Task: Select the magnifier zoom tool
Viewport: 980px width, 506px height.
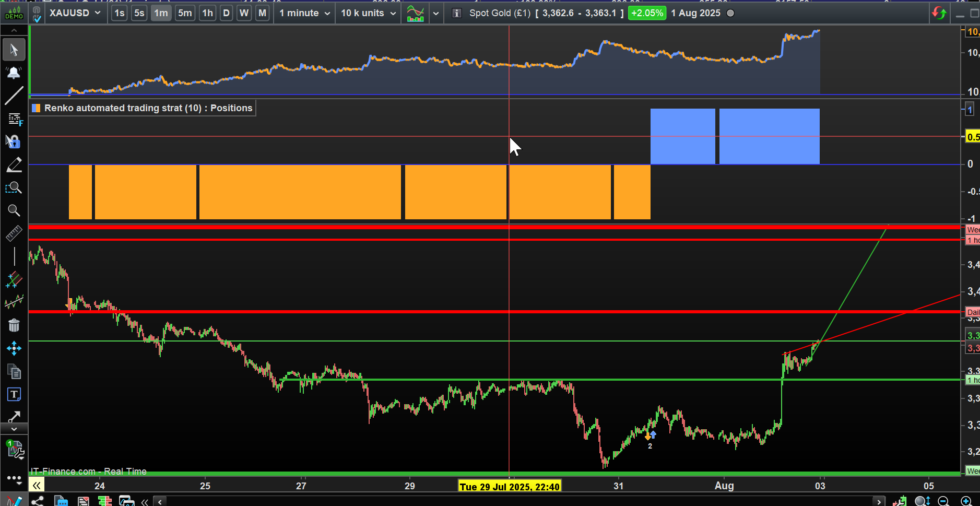Action: click(14, 210)
